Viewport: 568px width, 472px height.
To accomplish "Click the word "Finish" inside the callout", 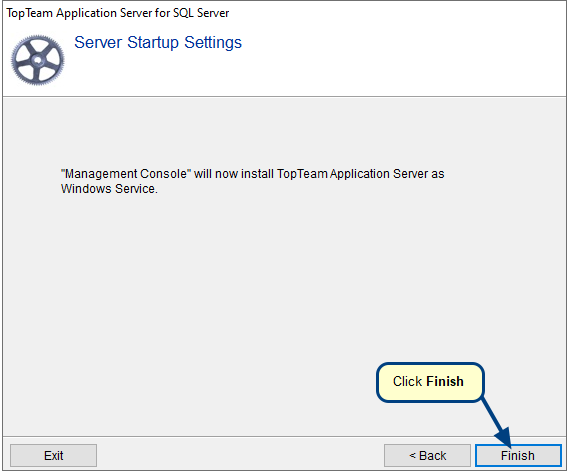I will point(445,381).
